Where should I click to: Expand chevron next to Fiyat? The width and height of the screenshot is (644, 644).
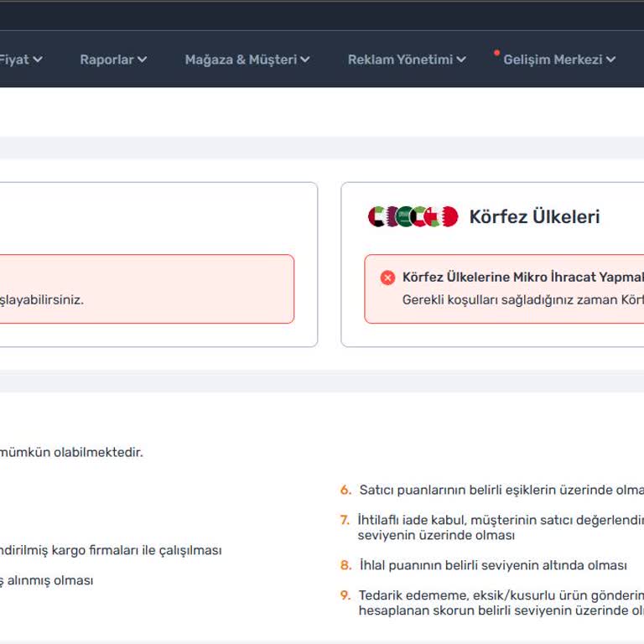(38, 60)
